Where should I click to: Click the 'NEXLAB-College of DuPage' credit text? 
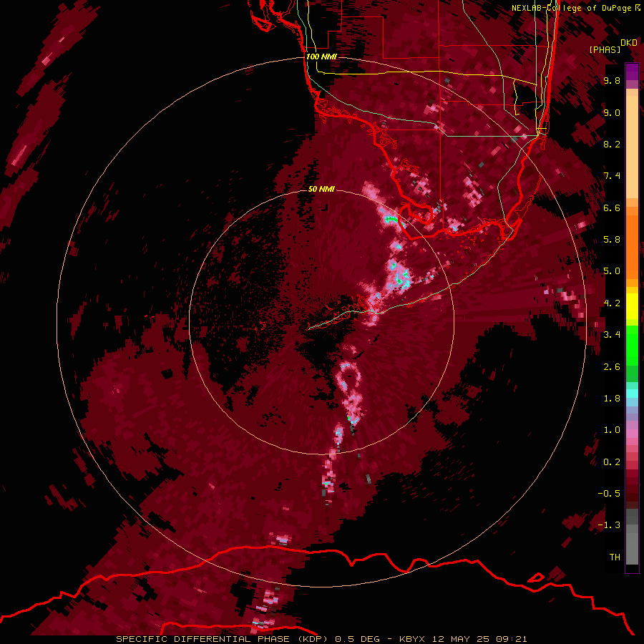point(572,8)
